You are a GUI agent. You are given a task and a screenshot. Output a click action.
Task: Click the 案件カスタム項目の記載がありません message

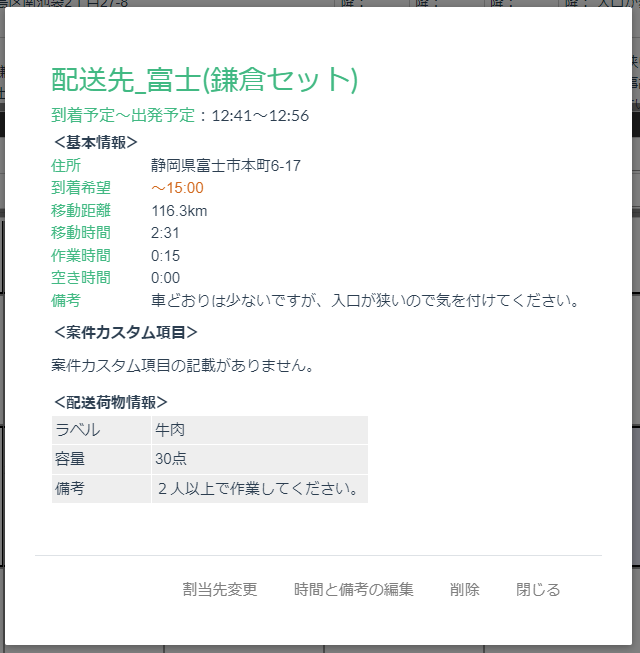(x=182, y=365)
